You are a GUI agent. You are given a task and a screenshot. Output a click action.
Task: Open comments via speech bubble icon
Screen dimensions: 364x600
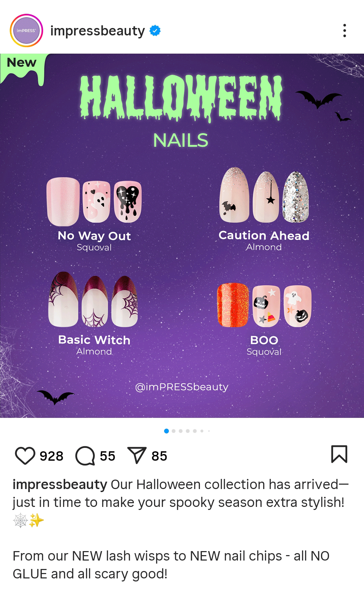click(x=85, y=456)
